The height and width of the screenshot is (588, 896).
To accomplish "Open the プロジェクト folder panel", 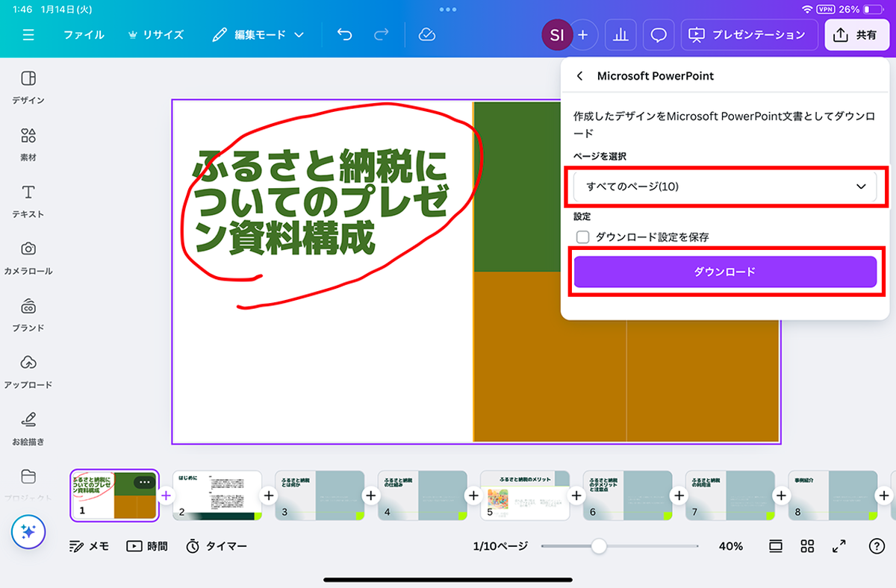I will (28, 485).
